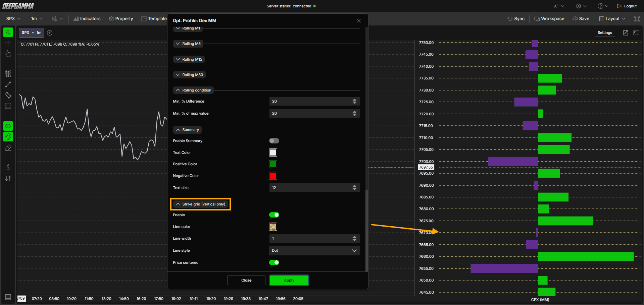Select the cursor pointer tool

click(x=8, y=32)
